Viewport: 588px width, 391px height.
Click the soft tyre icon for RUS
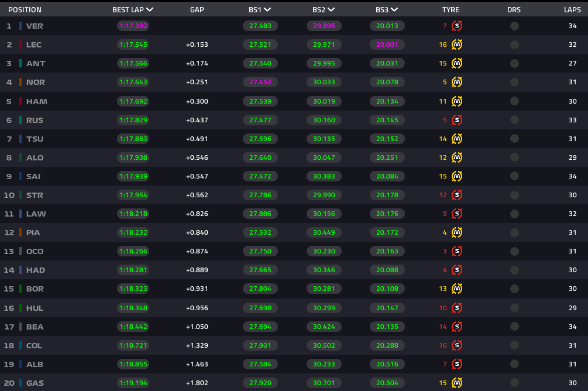[457, 120]
